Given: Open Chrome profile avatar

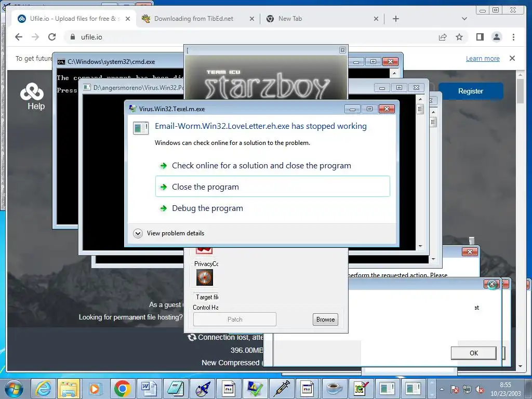Looking at the screenshot, I should click(496, 37).
